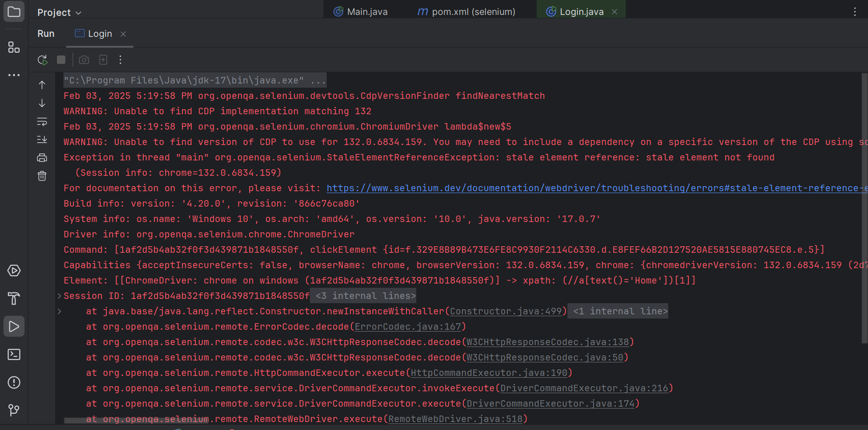This screenshot has width=868, height=430.
Task: Toggle scroll to end of console
Action: click(42, 139)
